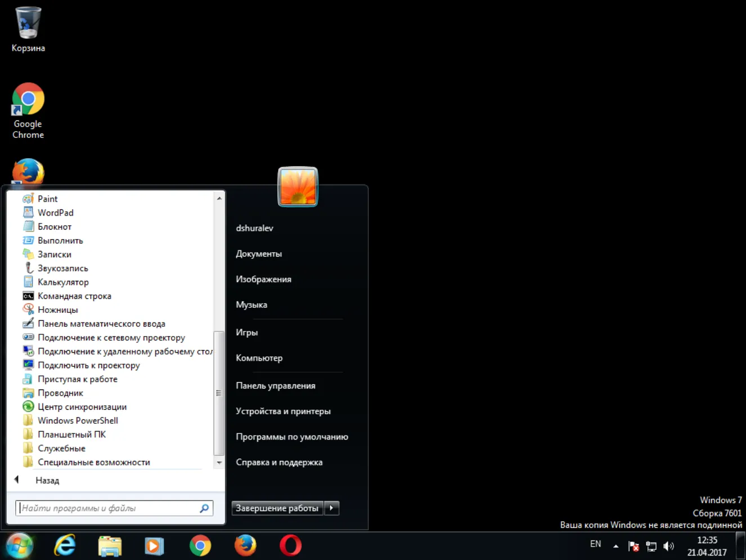
Task: Open Устройства и принтеры
Action: tap(283, 411)
